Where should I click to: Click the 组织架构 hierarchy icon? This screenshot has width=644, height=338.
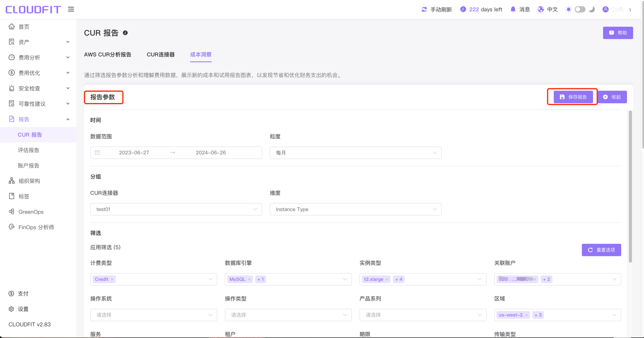pyautogui.click(x=12, y=181)
